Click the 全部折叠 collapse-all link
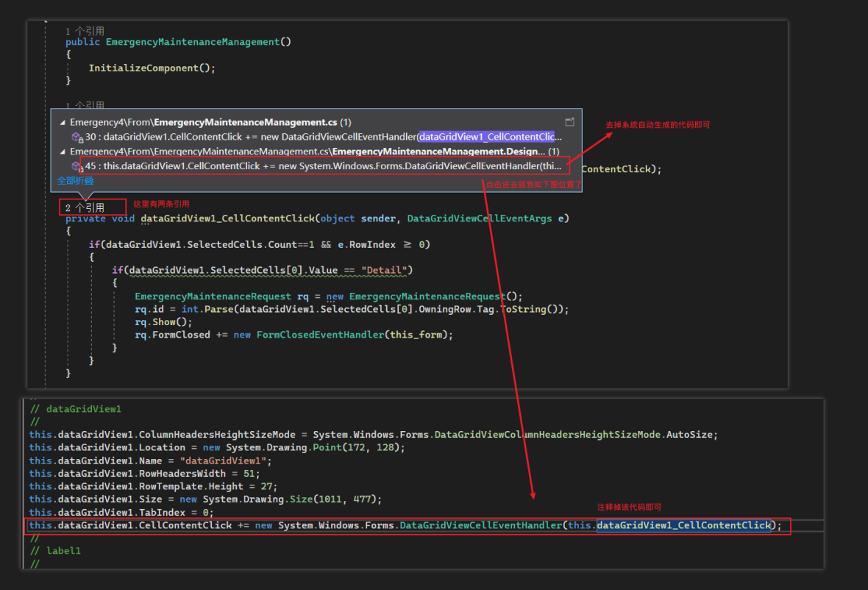Image resolution: width=868 pixels, height=590 pixels. pyautogui.click(x=75, y=181)
